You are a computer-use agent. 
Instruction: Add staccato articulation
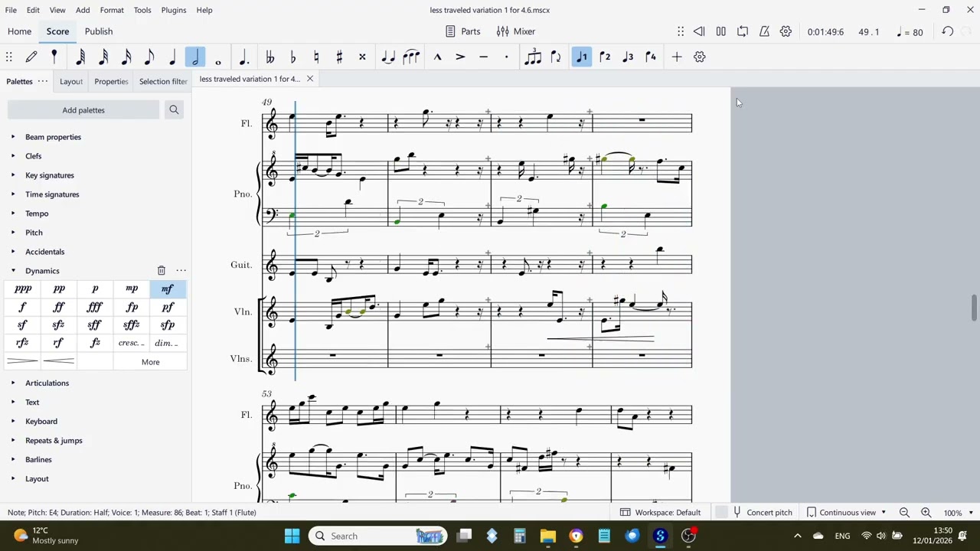(x=506, y=57)
